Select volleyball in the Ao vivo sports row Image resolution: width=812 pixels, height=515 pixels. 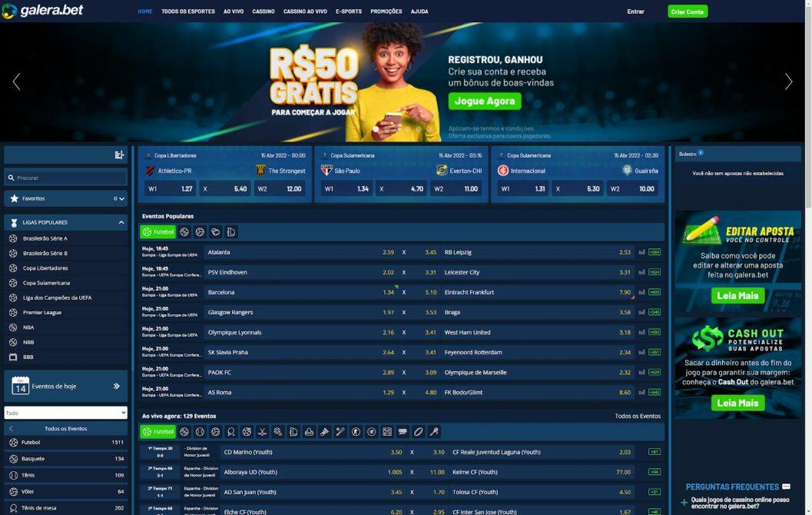(x=215, y=431)
